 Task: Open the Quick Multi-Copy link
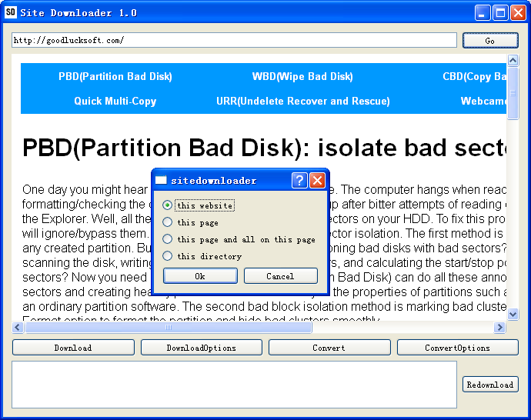(115, 101)
